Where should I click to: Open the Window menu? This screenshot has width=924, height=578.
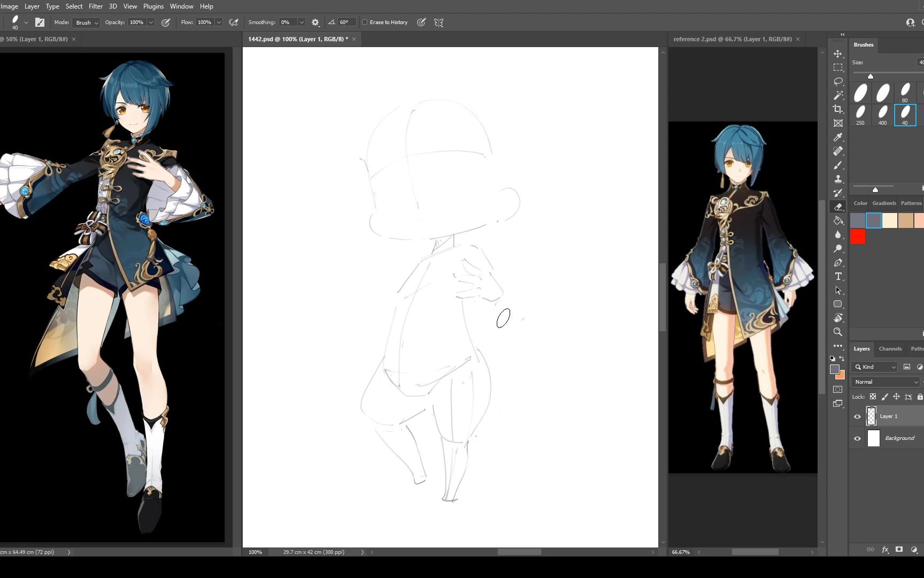point(181,6)
